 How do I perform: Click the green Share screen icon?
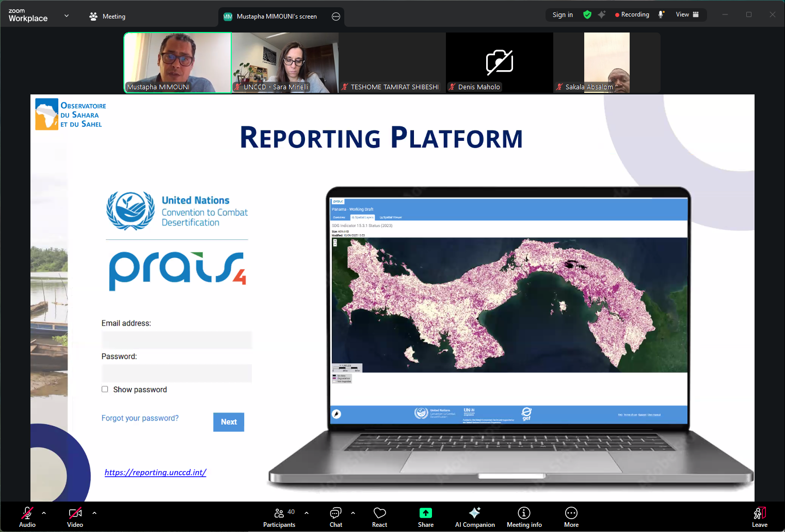tap(425, 513)
